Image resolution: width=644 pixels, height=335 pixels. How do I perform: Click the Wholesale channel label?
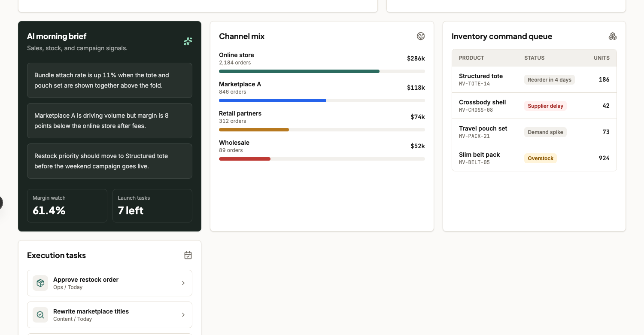[x=234, y=143]
